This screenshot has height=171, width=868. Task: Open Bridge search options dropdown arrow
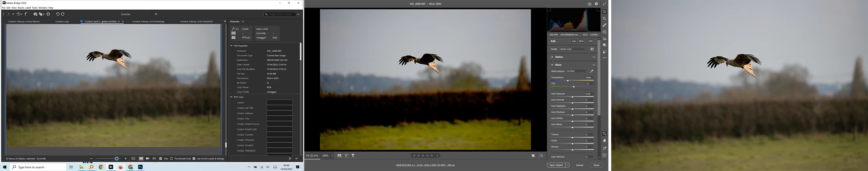[299, 14]
